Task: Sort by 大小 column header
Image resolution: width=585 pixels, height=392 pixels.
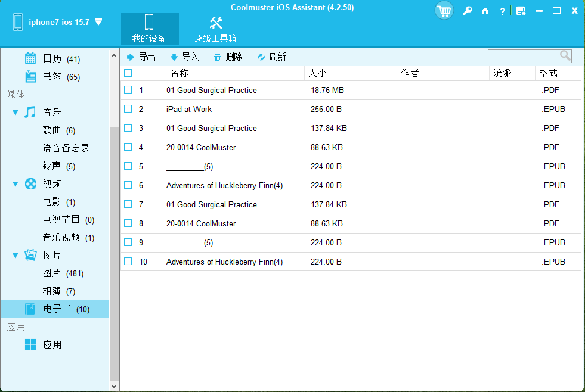Action: (x=350, y=73)
